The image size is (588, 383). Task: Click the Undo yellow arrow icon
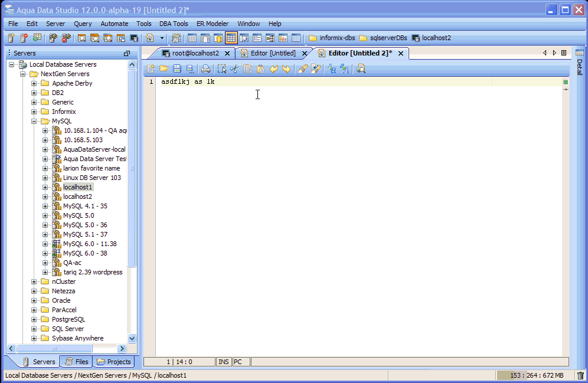coord(273,68)
